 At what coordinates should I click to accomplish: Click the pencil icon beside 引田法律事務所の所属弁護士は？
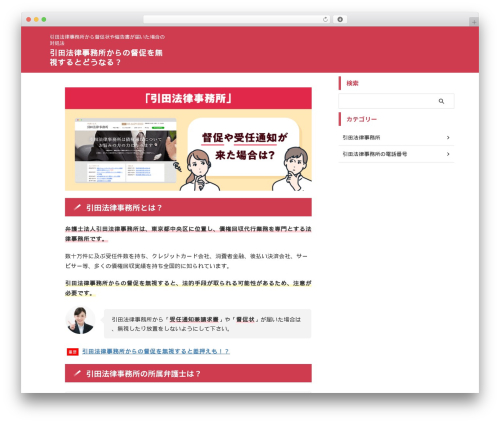coord(77,373)
